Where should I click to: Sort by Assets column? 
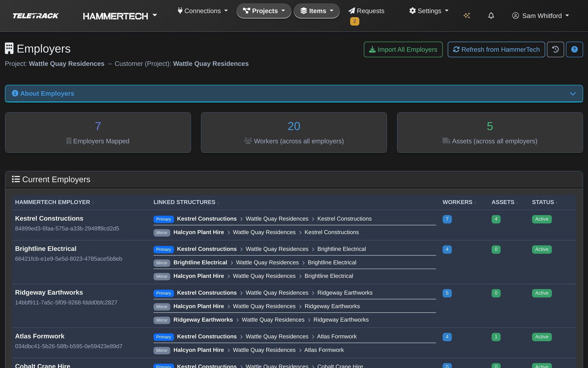(x=505, y=202)
